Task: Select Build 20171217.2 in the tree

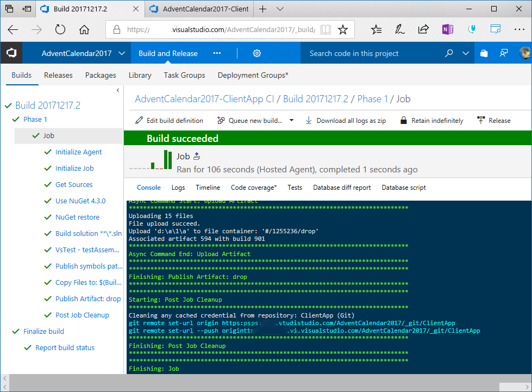Action: 47,105
